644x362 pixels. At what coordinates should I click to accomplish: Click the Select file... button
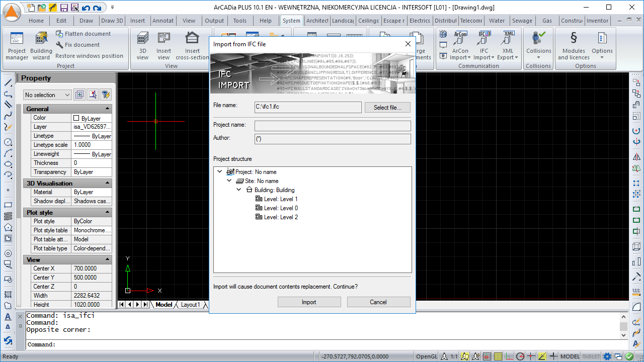387,108
